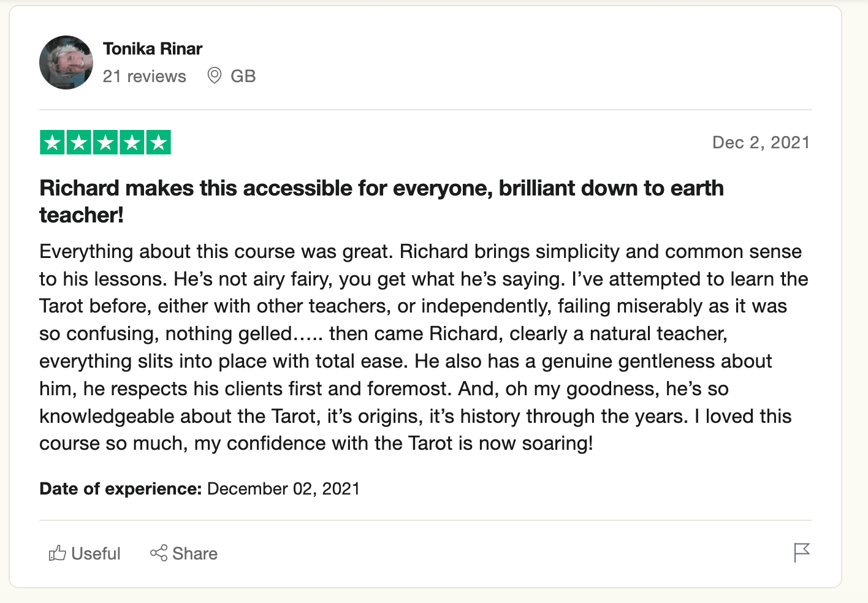Click Tonika Rinar's profile avatar

click(66, 63)
